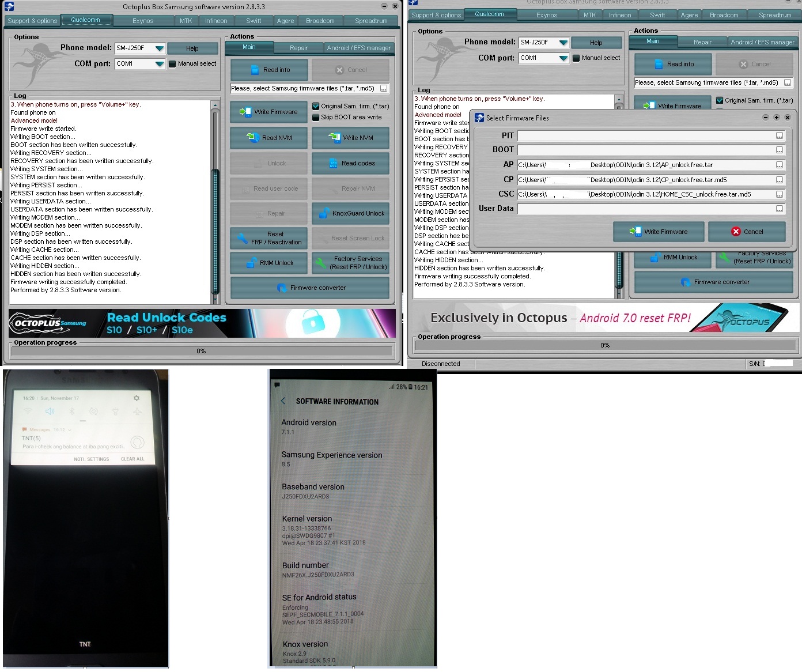Open Repair actions tab in left window
The width and height of the screenshot is (802, 672).
[x=298, y=48]
